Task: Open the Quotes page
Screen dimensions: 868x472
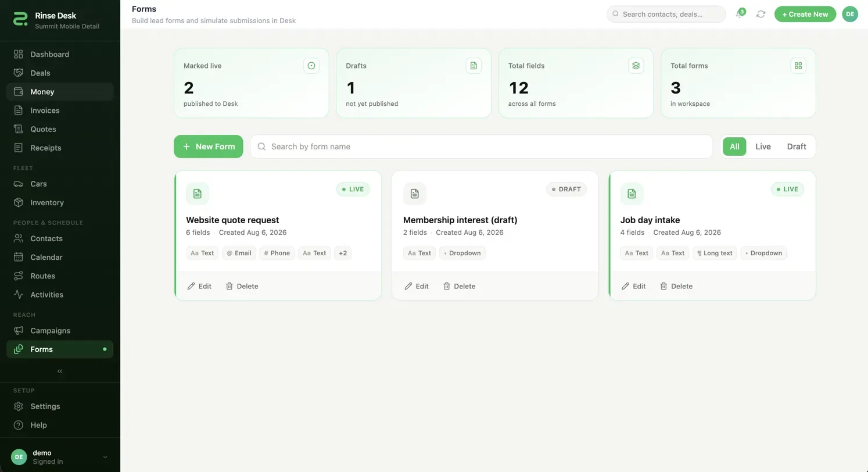Action: pos(60,129)
